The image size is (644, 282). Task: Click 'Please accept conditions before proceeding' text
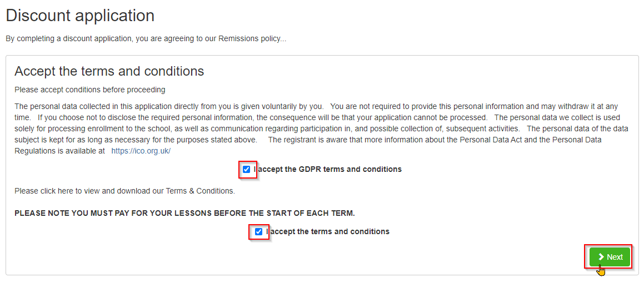point(89,89)
